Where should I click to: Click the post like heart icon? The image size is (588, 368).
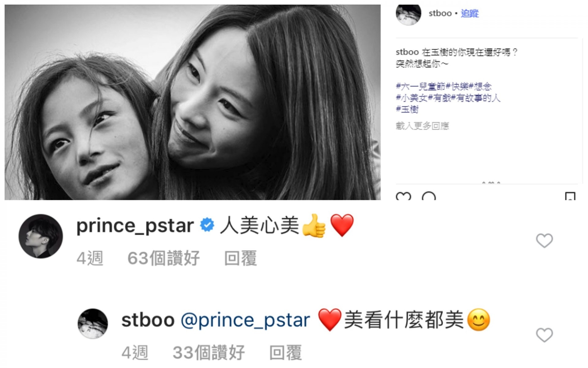click(x=403, y=196)
